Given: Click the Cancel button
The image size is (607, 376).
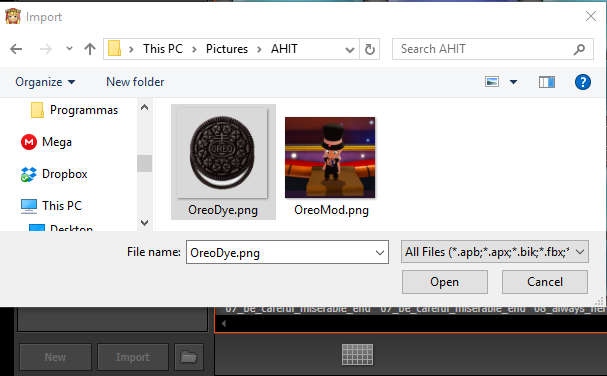Looking at the screenshot, I should [x=545, y=282].
